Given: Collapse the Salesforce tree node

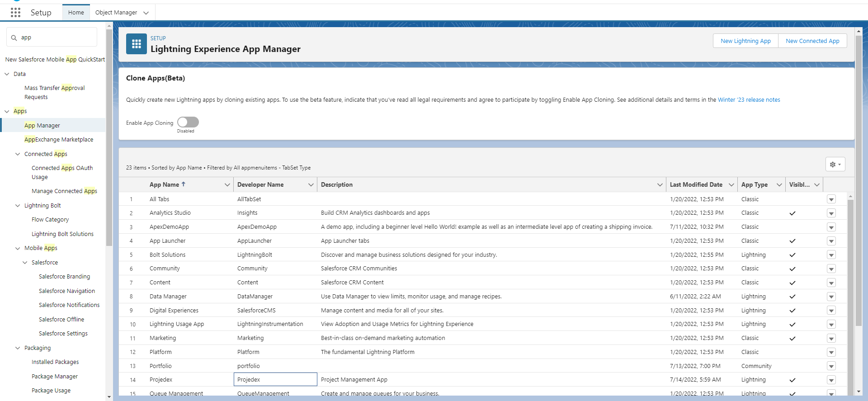Looking at the screenshot, I should click(x=25, y=263).
